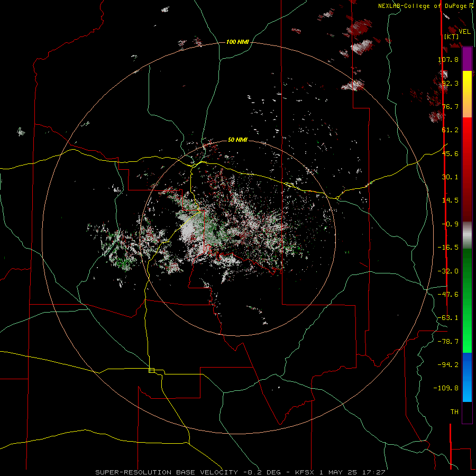Screen dimensions: 476x476
Task: Click the -47.6 velocity scale value
Action: point(448,295)
